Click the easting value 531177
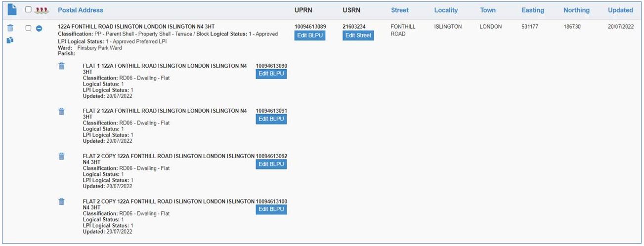The height and width of the screenshot is (246, 644). pyautogui.click(x=529, y=27)
